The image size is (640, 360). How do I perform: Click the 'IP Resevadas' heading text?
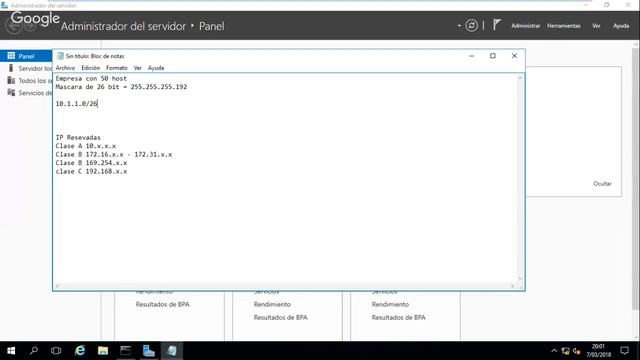(x=78, y=138)
